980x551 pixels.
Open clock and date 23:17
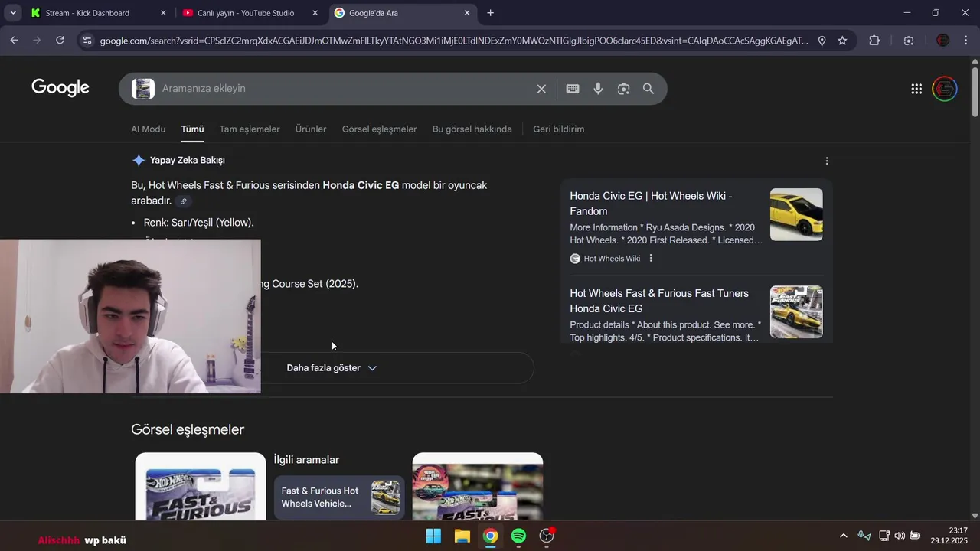coord(949,536)
